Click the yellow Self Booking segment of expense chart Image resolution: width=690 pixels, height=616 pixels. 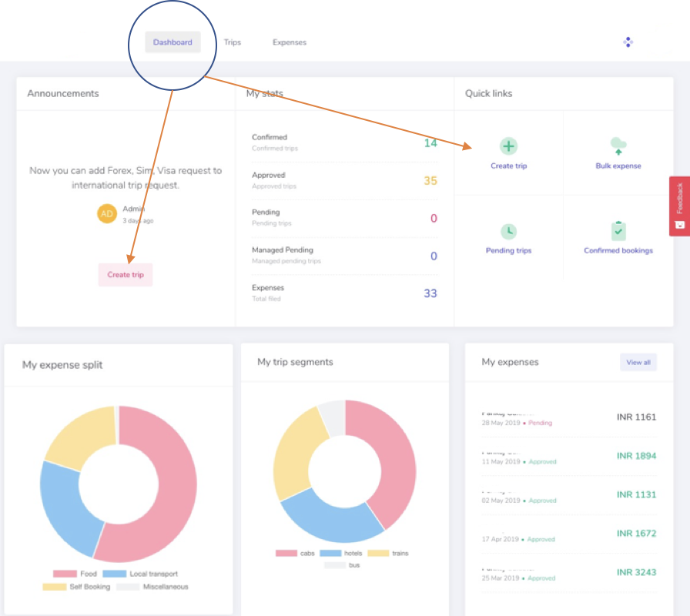(85, 436)
